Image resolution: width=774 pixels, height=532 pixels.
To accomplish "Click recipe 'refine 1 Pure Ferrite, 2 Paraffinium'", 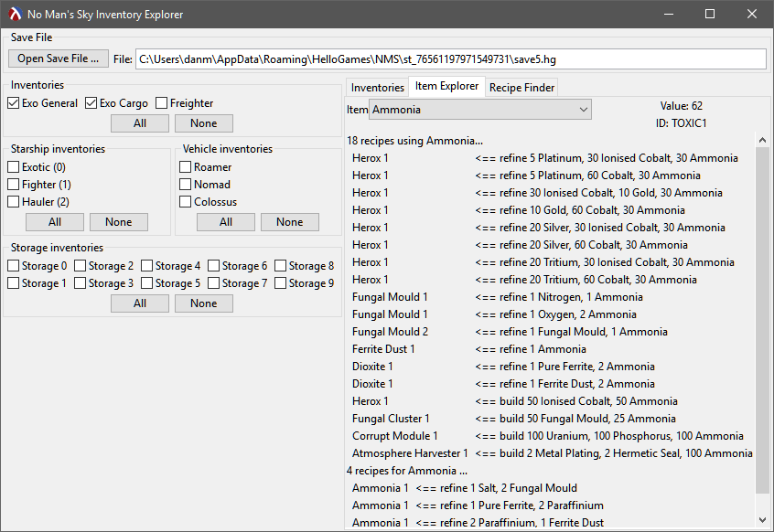I will tap(521, 505).
